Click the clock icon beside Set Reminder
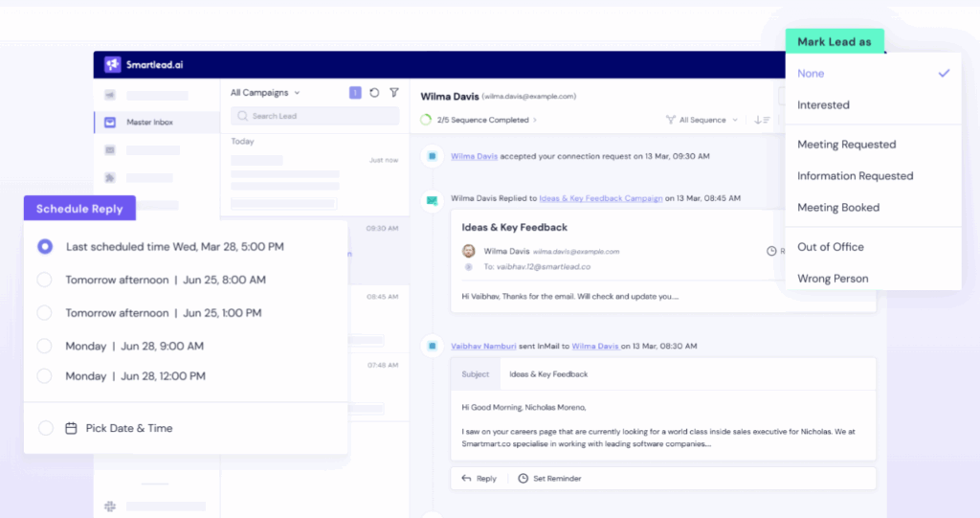 coord(523,479)
